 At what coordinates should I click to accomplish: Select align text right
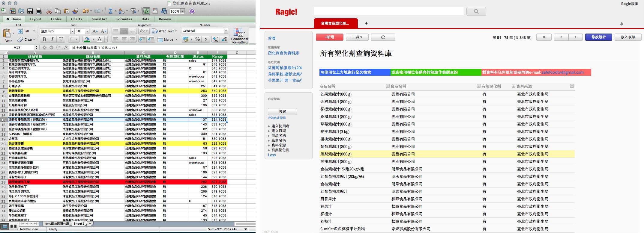(x=132, y=39)
